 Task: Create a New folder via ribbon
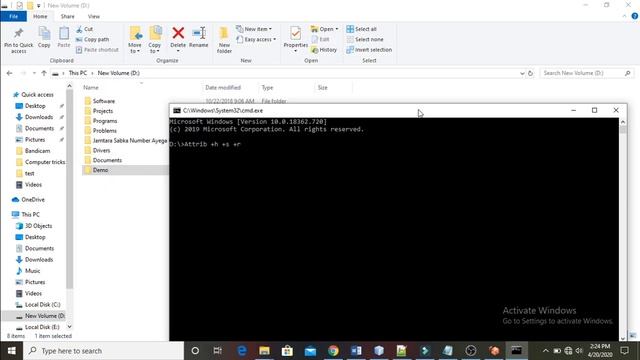[x=224, y=40]
